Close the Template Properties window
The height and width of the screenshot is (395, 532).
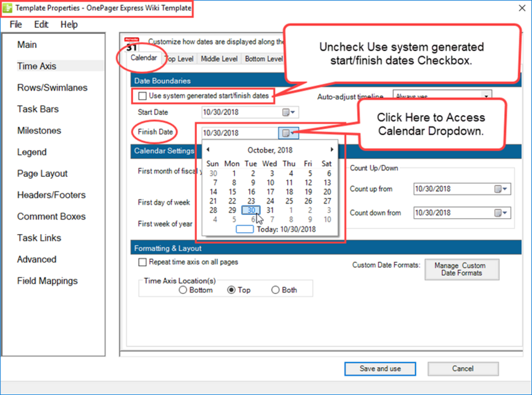click(x=522, y=8)
